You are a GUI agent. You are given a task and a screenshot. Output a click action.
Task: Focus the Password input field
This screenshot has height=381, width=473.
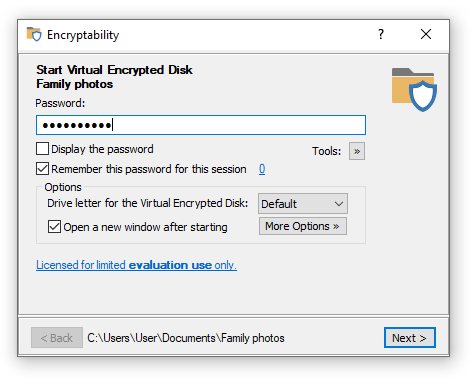coord(201,125)
